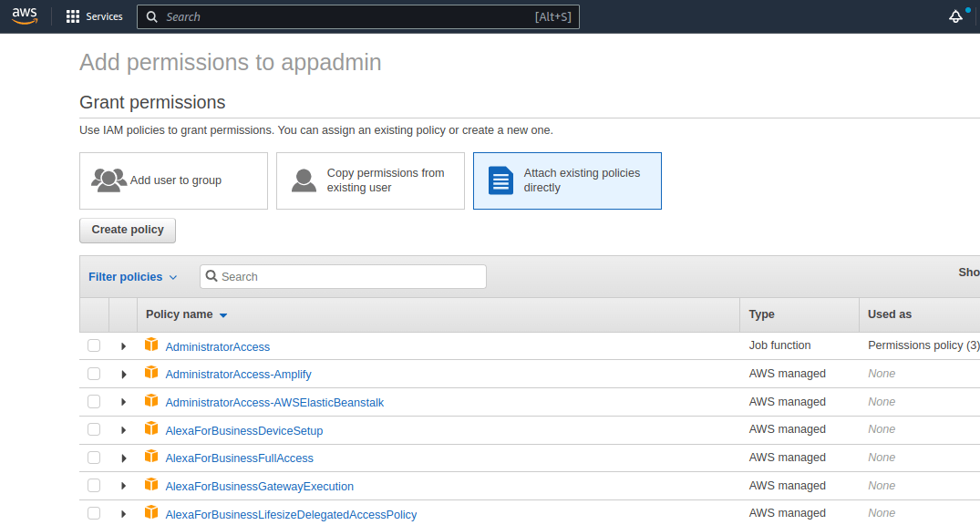The height and width of the screenshot is (525, 980).
Task: Open the Services menu
Action: click(x=95, y=17)
